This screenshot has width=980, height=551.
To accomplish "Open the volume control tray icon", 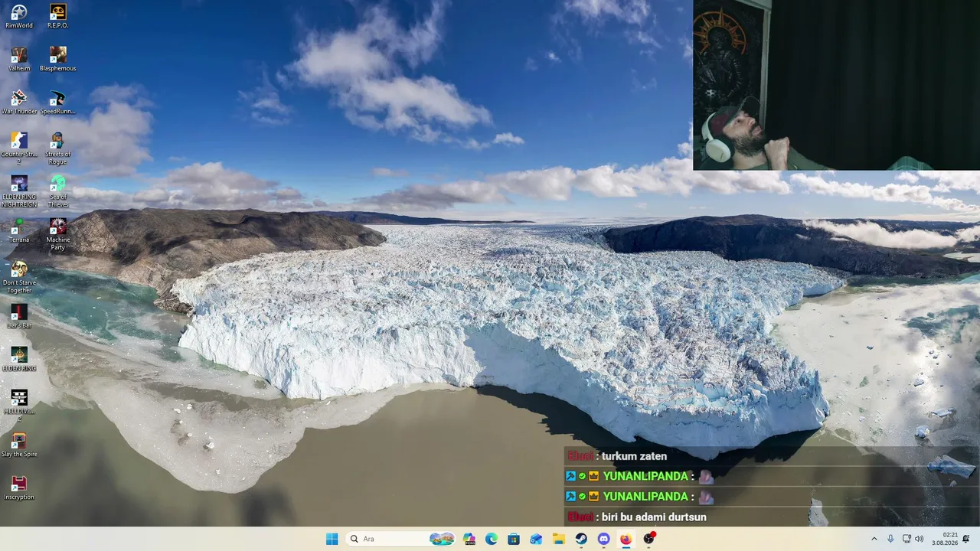I will click(919, 539).
